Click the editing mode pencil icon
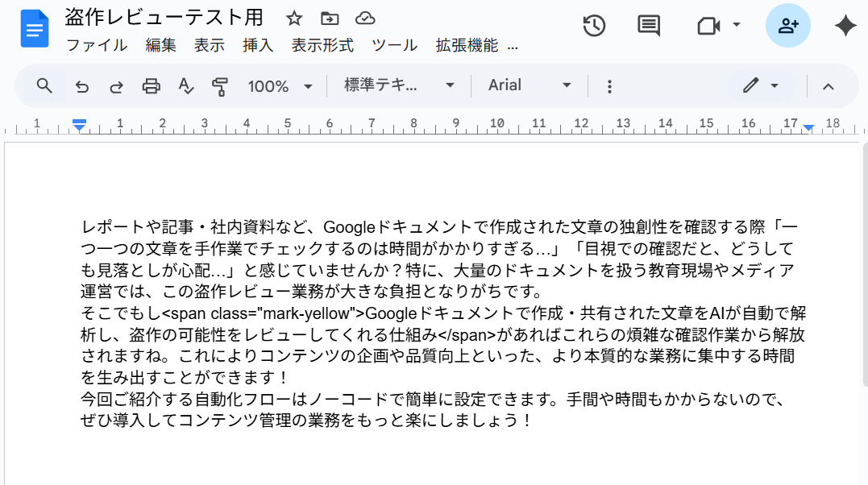This screenshot has height=485, width=868. [750, 86]
